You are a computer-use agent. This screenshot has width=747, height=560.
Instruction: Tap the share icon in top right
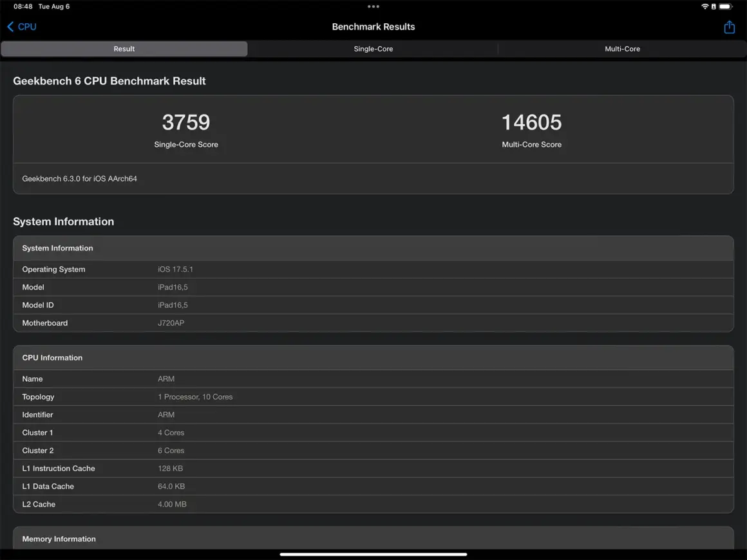click(729, 26)
